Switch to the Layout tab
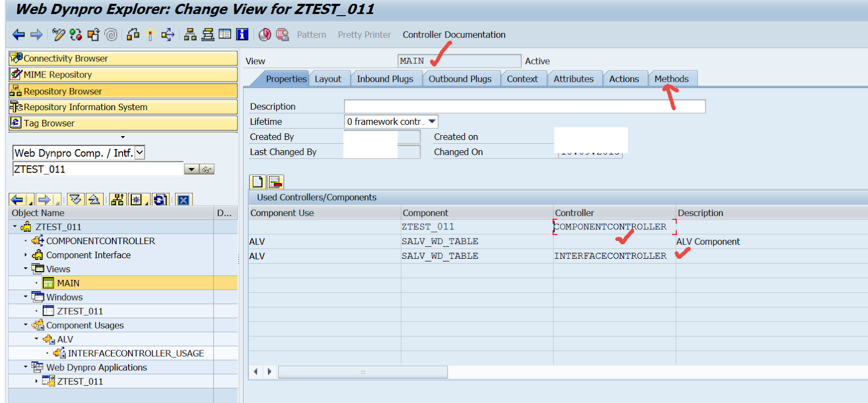 pyautogui.click(x=328, y=79)
